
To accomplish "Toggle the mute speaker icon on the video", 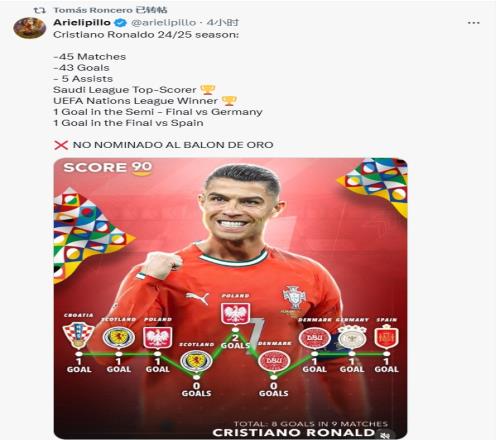I will [x=386, y=435].
